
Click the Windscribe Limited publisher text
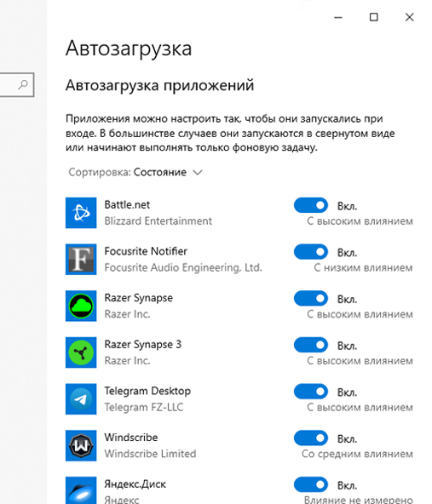[150, 454]
